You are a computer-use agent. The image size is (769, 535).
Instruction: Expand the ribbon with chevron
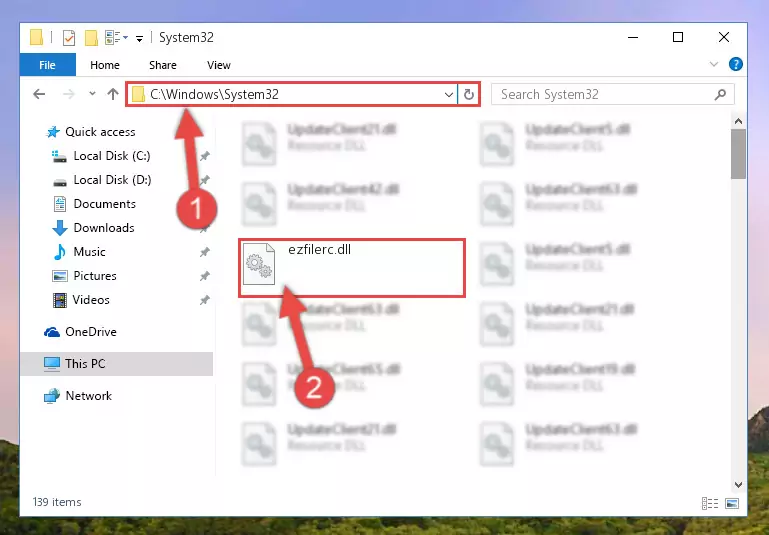714,64
